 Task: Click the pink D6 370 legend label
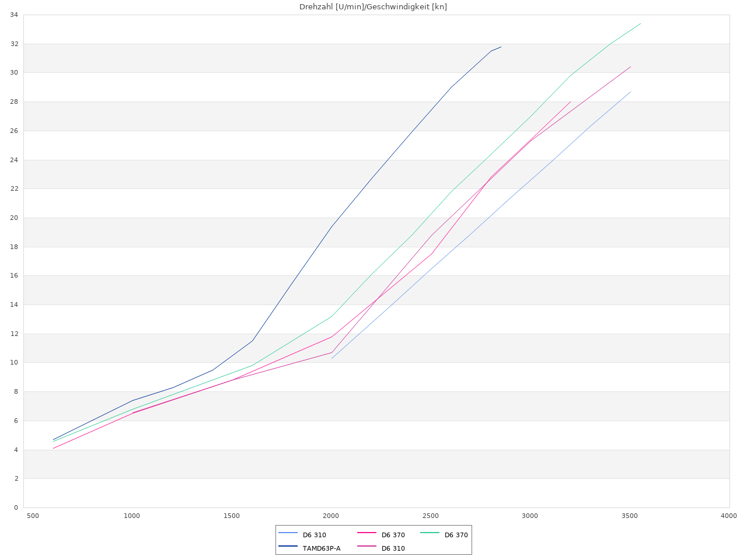click(393, 535)
